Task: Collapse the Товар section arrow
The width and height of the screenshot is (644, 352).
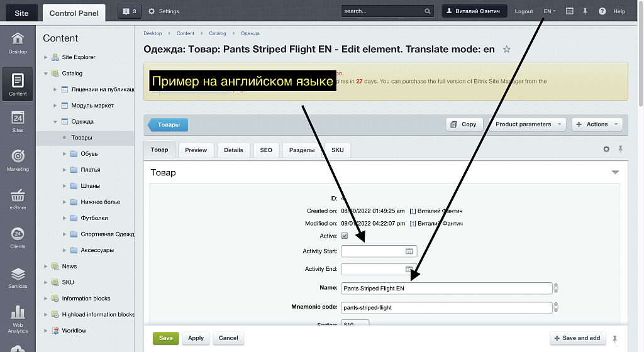Action: coord(615,172)
